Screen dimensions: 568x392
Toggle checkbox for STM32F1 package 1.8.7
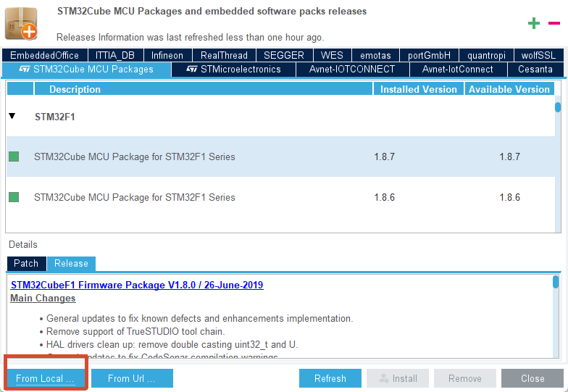coord(14,157)
